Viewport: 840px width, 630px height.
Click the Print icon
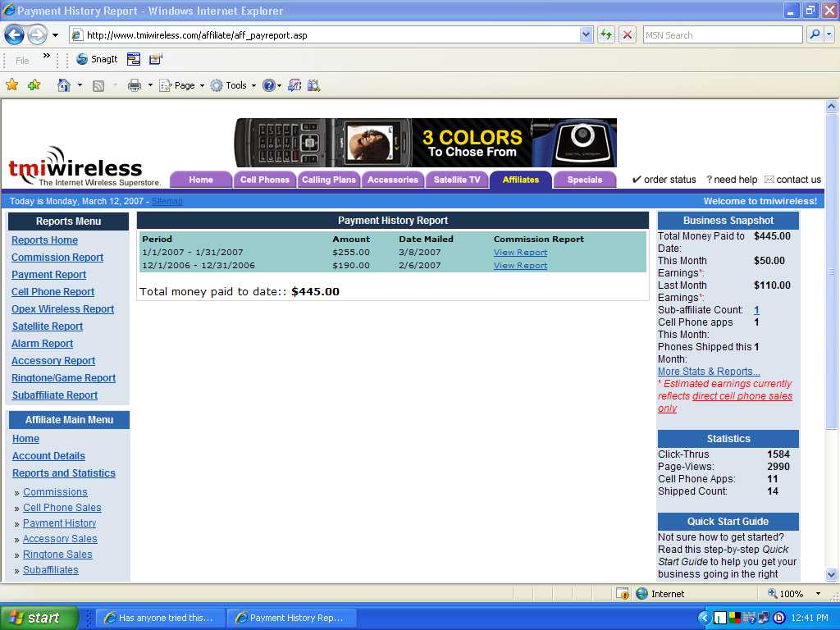coord(135,85)
